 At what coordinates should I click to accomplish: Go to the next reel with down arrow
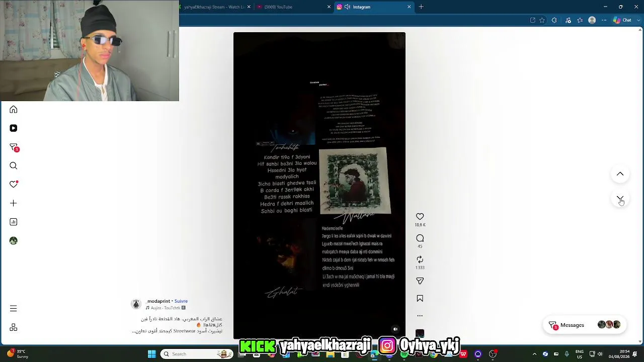[x=620, y=200]
